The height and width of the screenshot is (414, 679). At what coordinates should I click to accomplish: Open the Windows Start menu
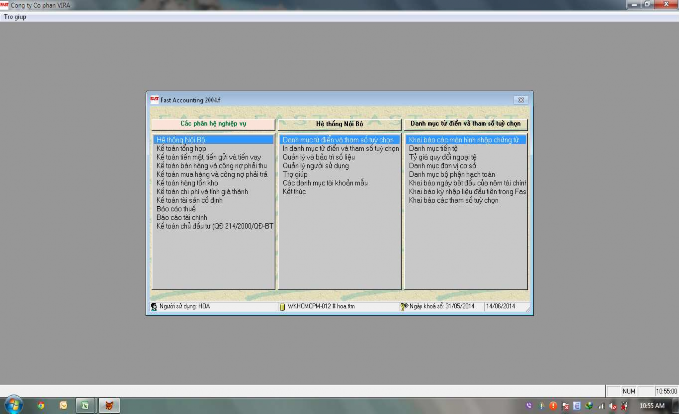[11, 406]
